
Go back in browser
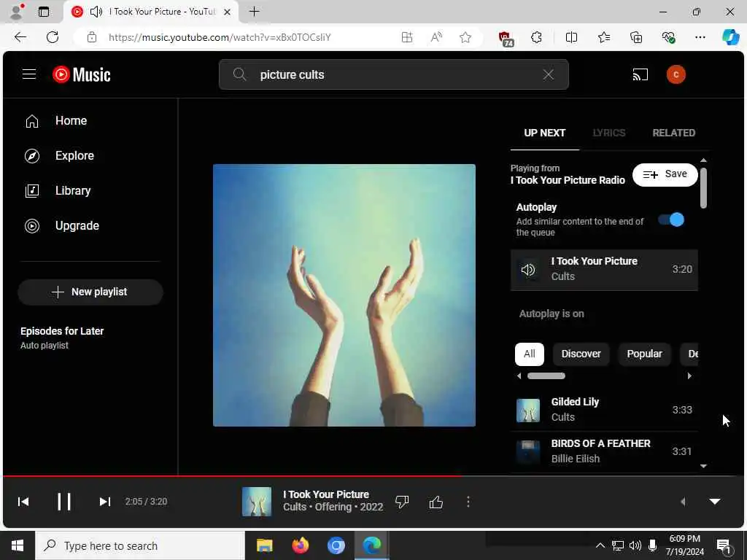20,37
